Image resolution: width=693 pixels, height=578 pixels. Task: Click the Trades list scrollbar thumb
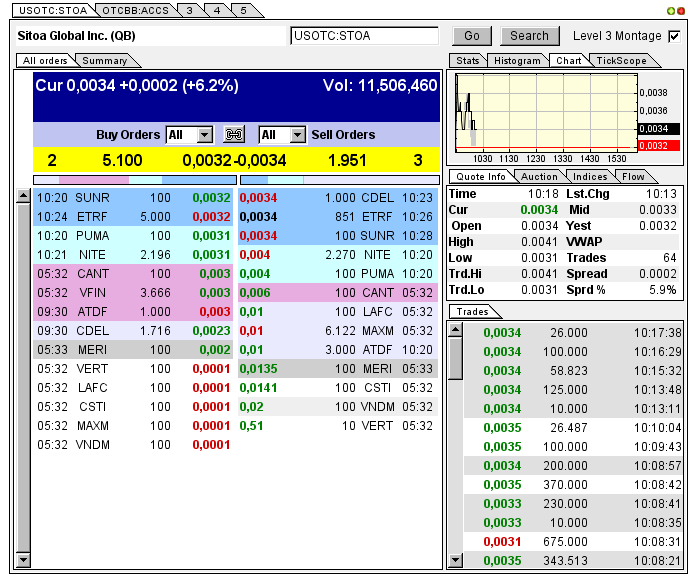click(x=455, y=358)
